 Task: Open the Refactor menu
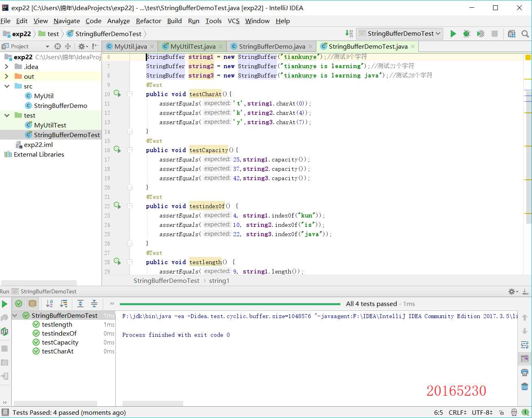(148, 21)
